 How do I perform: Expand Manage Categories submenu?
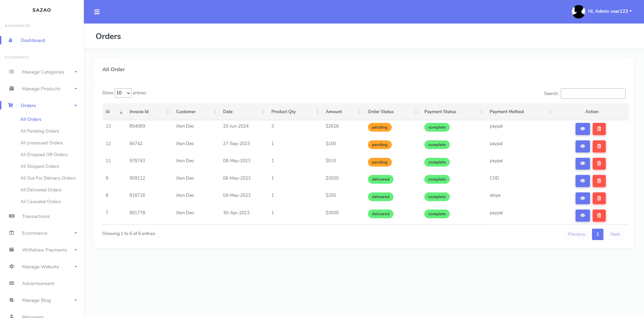(x=43, y=72)
